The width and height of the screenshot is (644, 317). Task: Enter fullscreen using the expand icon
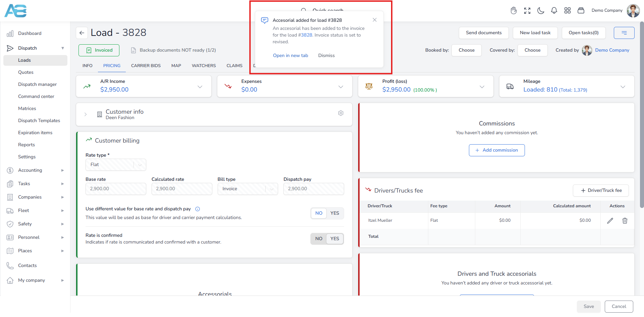pyautogui.click(x=527, y=11)
